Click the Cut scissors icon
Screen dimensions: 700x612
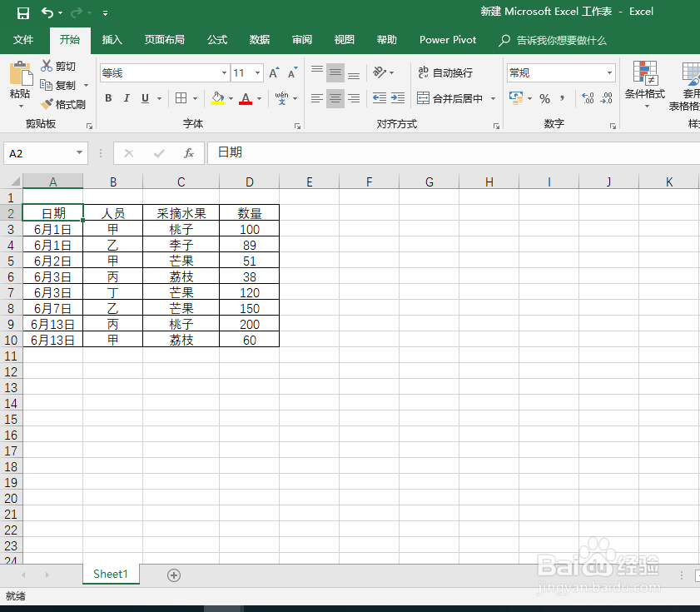(x=47, y=66)
